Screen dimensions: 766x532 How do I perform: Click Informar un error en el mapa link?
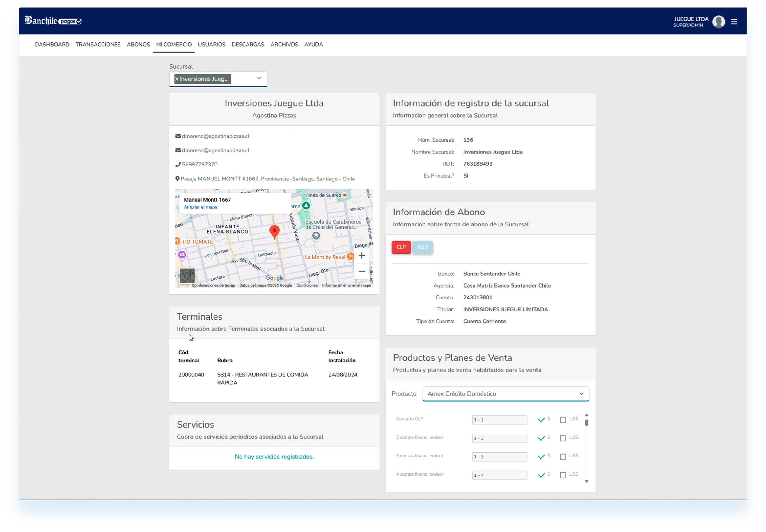coord(346,285)
